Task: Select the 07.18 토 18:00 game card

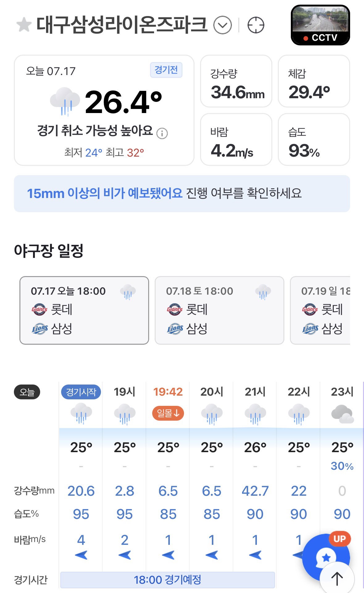Action: pos(219,310)
